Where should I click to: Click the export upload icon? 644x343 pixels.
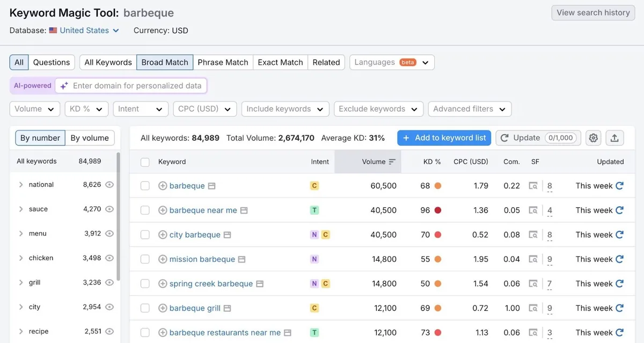pyautogui.click(x=614, y=138)
